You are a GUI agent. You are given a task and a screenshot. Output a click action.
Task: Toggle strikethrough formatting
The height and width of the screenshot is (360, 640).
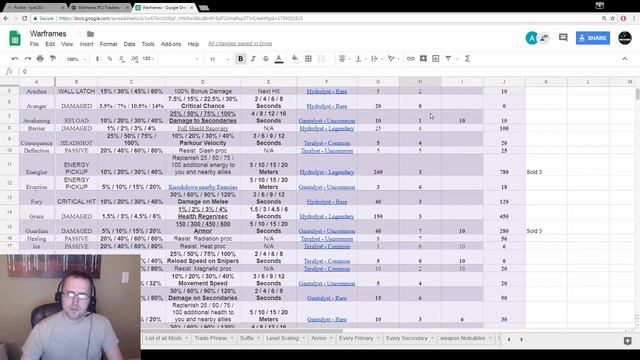tap(266, 59)
